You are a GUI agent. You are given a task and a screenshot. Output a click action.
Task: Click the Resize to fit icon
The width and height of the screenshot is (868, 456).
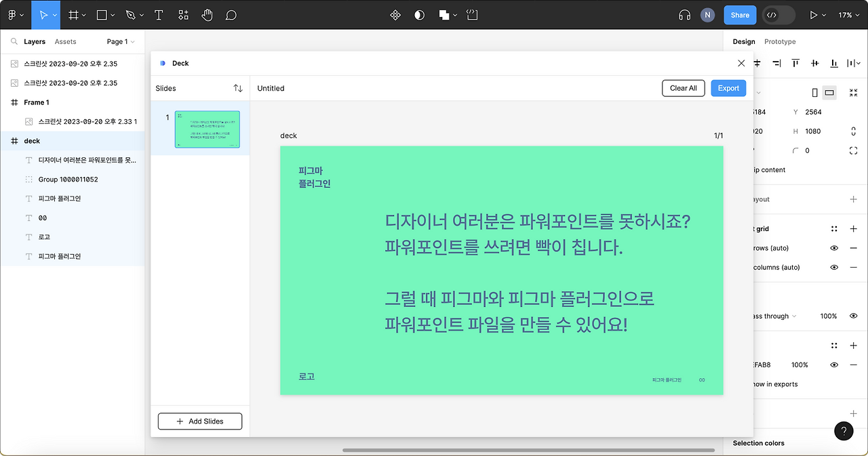pos(853,93)
